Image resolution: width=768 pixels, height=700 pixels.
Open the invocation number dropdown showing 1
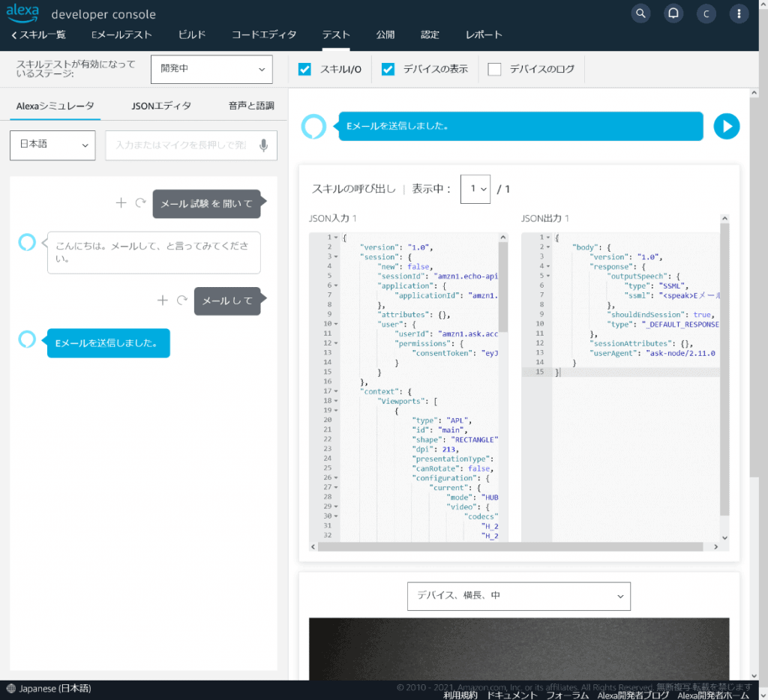click(x=475, y=189)
